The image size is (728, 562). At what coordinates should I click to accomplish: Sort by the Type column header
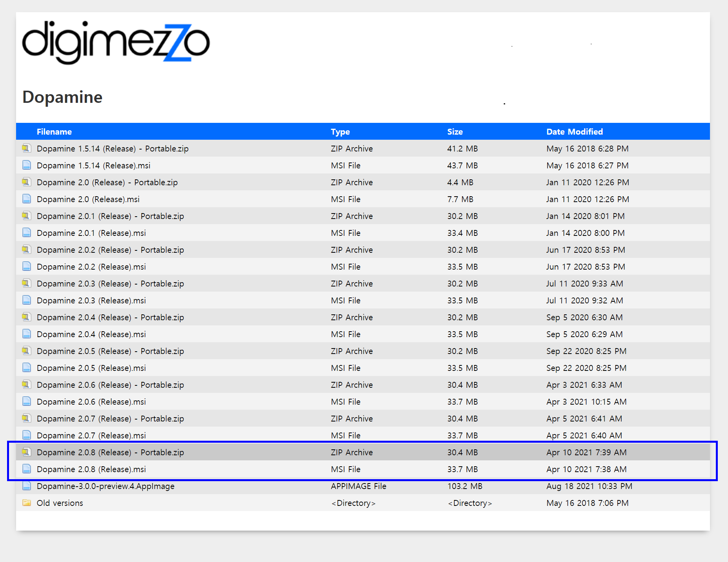coord(340,132)
